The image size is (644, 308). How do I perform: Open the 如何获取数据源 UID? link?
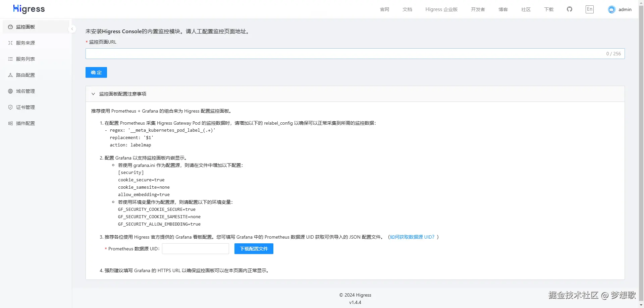(x=412, y=237)
